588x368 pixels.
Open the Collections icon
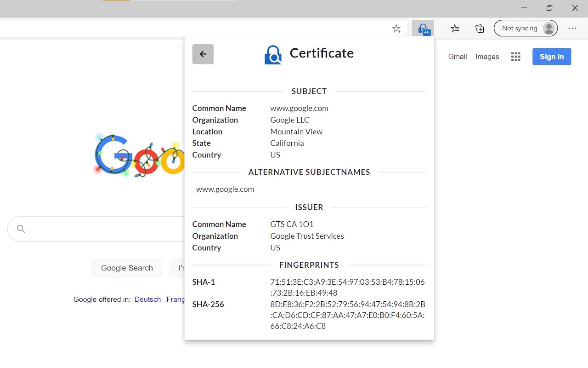coord(480,29)
